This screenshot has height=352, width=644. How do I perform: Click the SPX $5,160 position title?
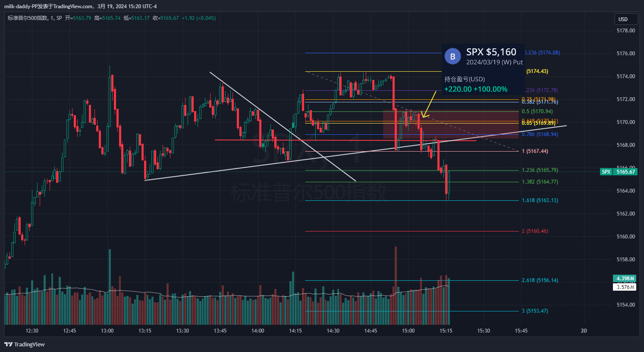coord(491,52)
